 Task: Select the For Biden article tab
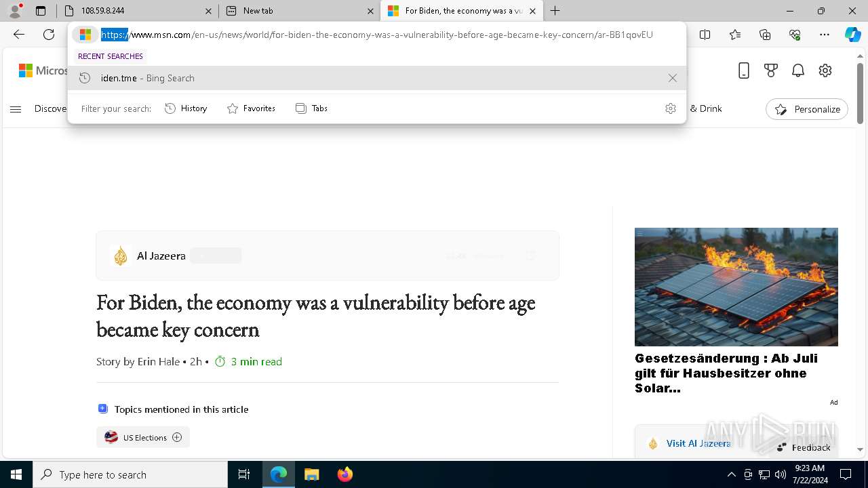tap(462, 11)
